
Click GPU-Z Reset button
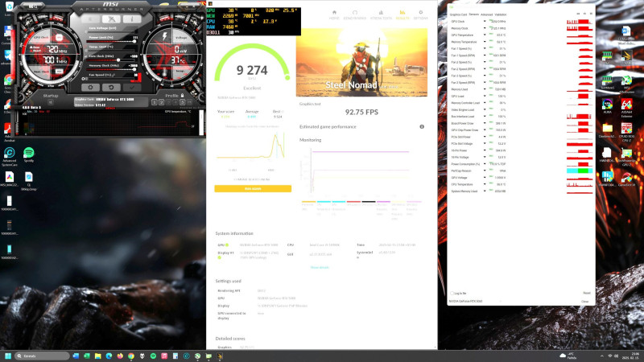click(x=587, y=293)
